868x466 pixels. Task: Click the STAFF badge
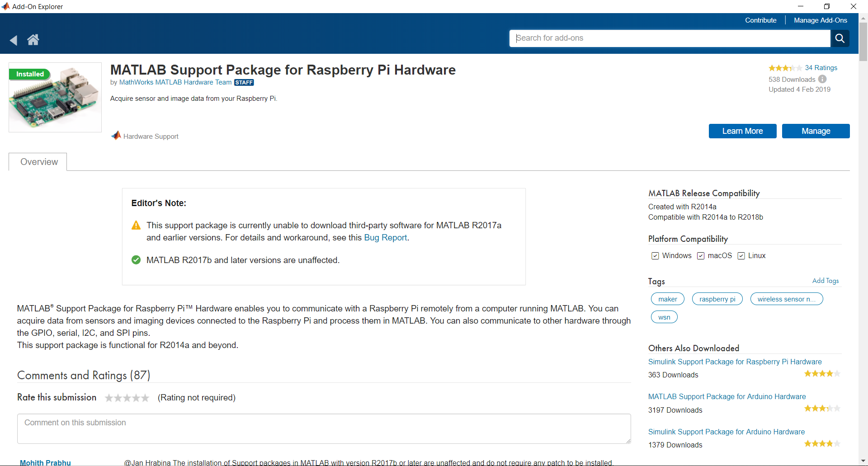(x=244, y=82)
